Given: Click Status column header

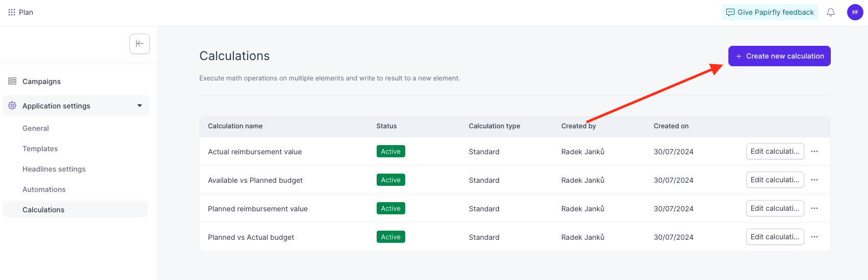Looking at the screenshot, I should coord(386,126).
